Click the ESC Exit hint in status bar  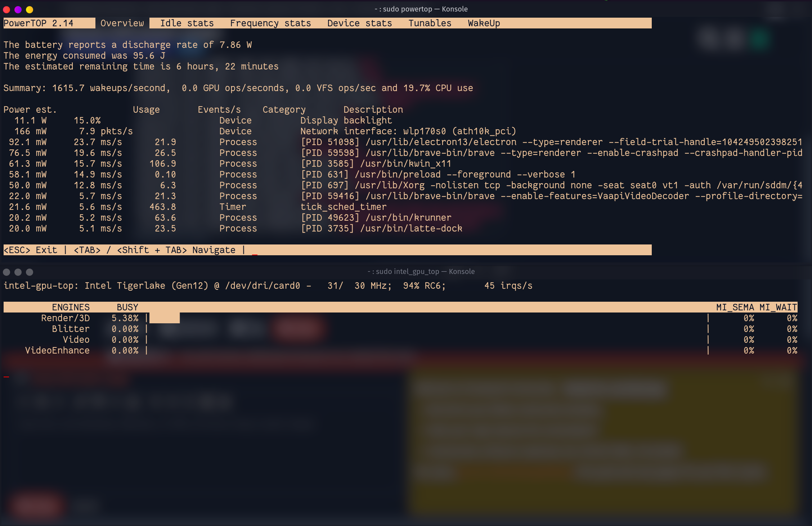30,250
